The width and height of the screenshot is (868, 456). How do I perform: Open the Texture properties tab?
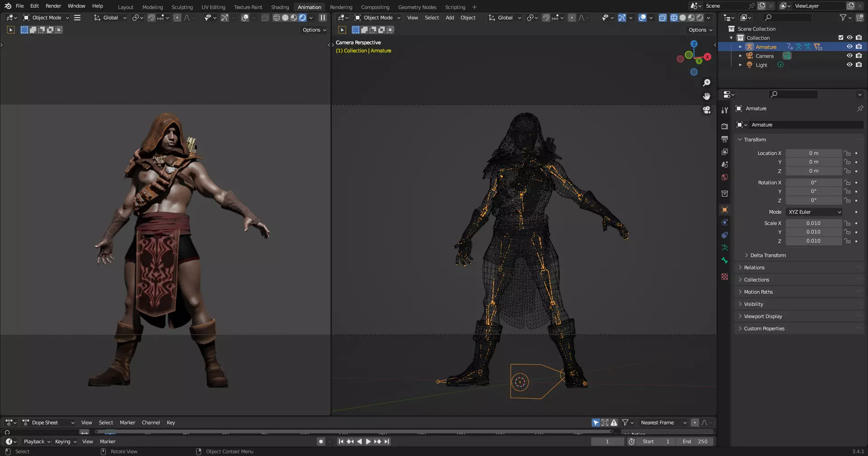click(x=725, y=277)
